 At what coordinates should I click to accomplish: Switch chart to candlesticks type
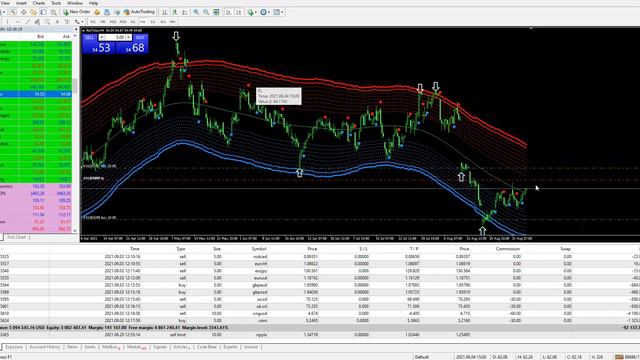(174, 12)
